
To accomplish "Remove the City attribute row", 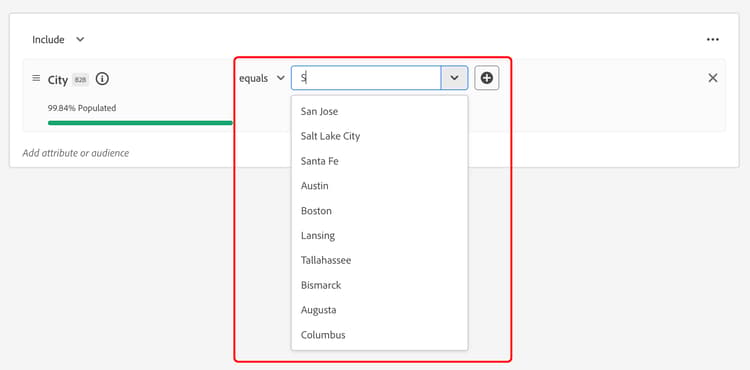I will 713,78.
